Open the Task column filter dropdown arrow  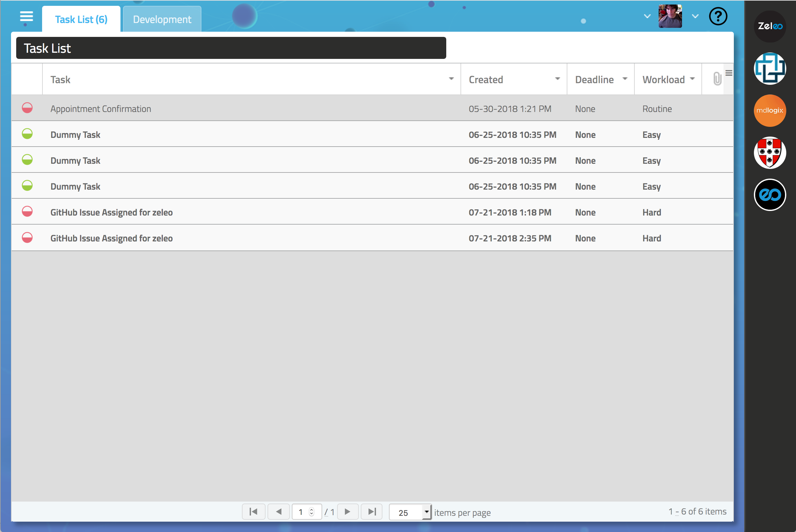[x=451, y=79]
